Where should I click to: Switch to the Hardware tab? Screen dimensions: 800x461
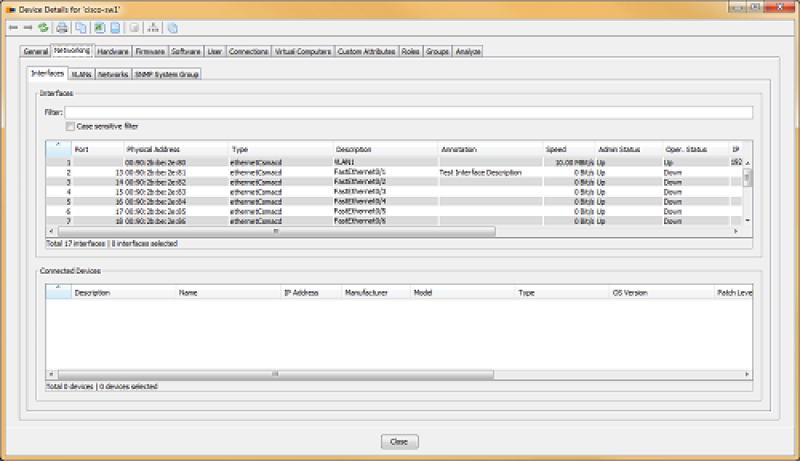(113, 50)
